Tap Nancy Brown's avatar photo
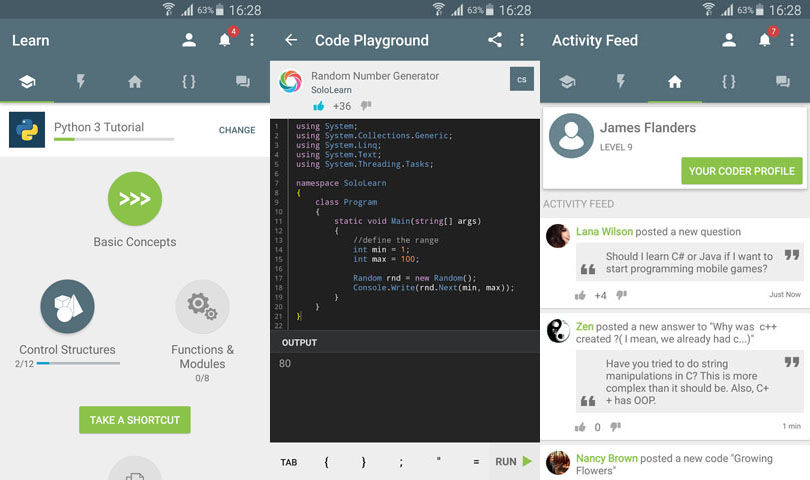Screen dimensions: 810x480 pos(558,462)
